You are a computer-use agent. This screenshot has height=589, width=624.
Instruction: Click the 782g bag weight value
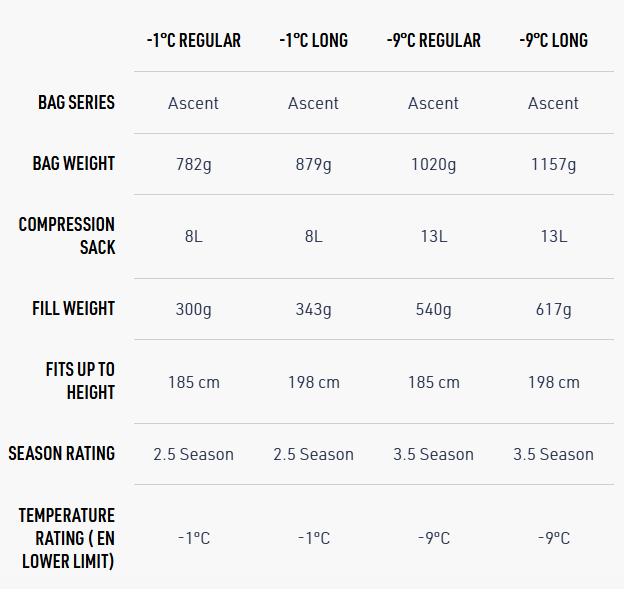coord(193,164)
